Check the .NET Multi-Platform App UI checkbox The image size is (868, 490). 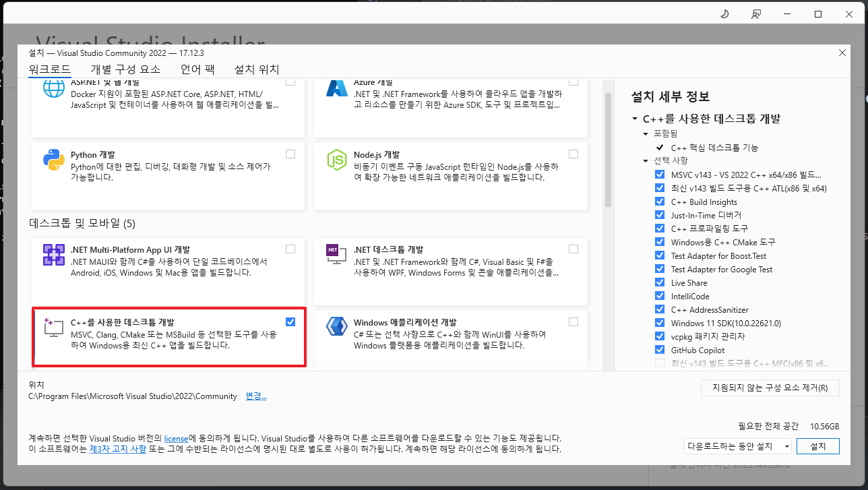point(290,249)
